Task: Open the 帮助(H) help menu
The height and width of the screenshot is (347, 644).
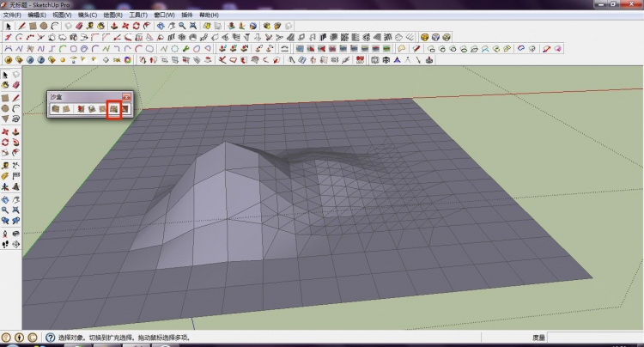Action: coord(209,15)
